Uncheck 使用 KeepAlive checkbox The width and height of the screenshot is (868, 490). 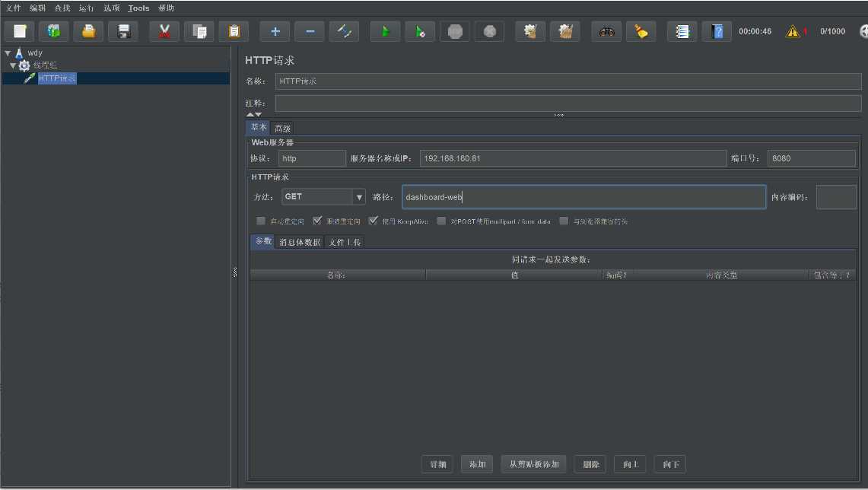pyautogui.click(x=373, y=221)
